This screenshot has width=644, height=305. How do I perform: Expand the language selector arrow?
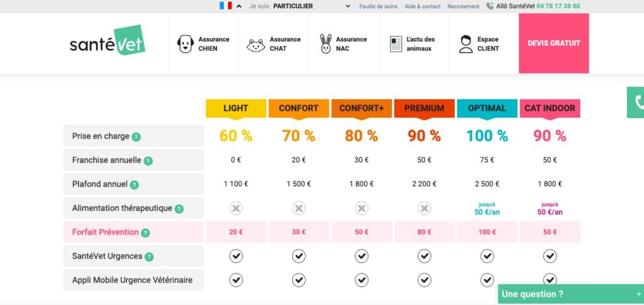point(239,6)
